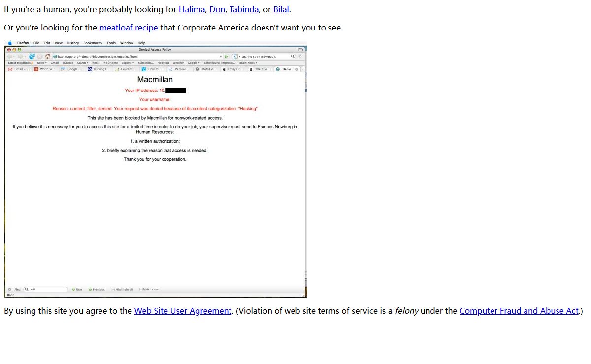Open the Edit menu in the screenshot
Image resolution: width=591 pixels, height=364 pixels.
[x=47, y=43]
